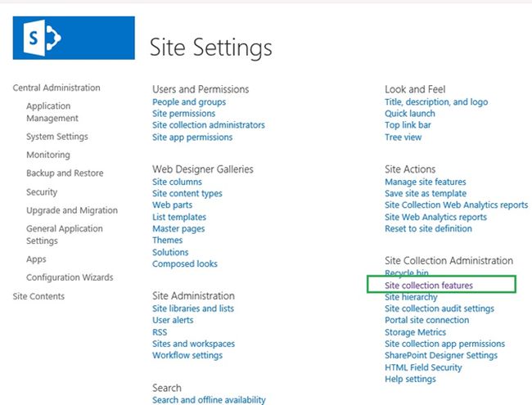Open Manage site features link
Screen dimensions: 532x405
[x=426, y=182]
